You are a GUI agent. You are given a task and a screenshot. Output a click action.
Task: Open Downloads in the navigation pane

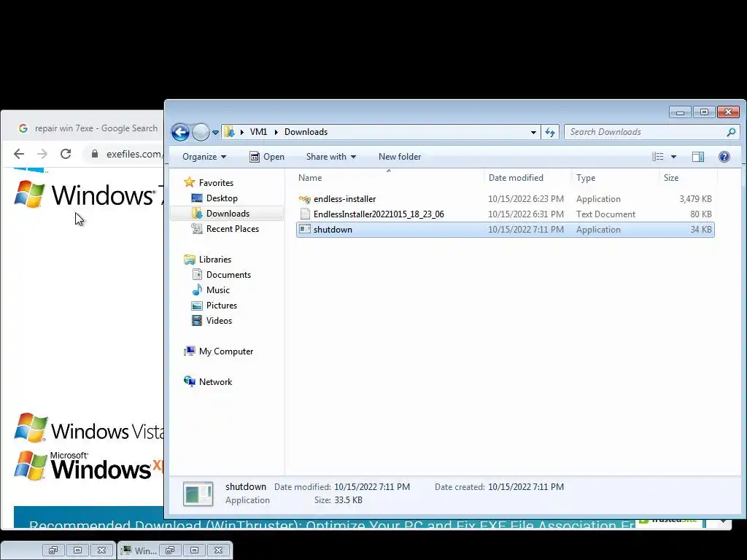(228, 214)
